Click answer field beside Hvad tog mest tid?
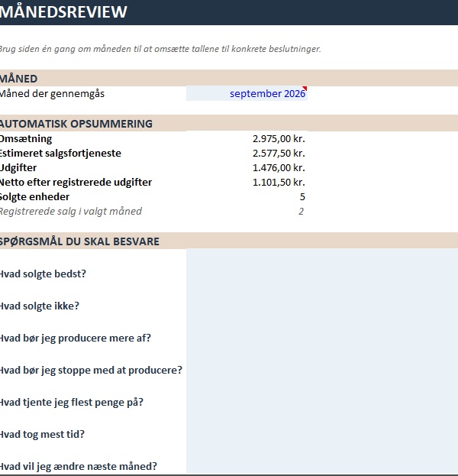 322,435
